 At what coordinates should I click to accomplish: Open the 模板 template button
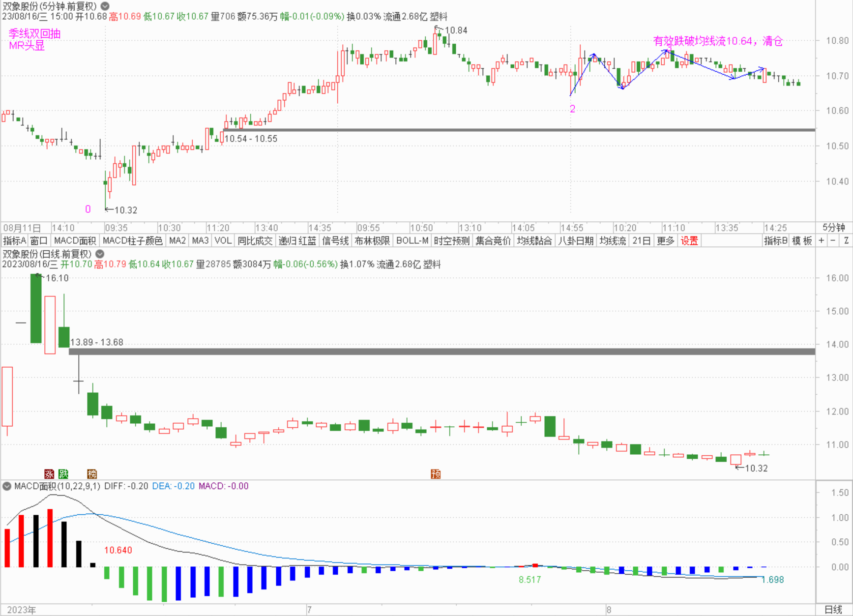[802, 241]
